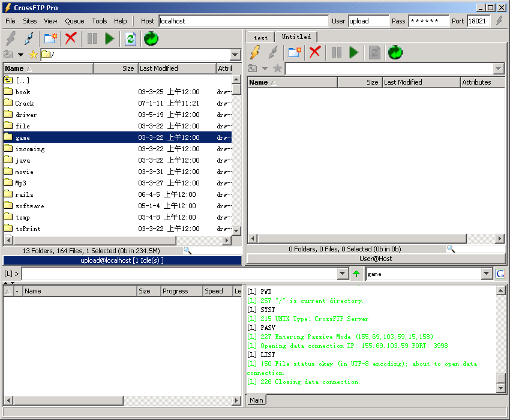The height and width of the screenshot is (420, 510).
Task: Start queue with left pane green play icon
Action: (x=109, y=39)
